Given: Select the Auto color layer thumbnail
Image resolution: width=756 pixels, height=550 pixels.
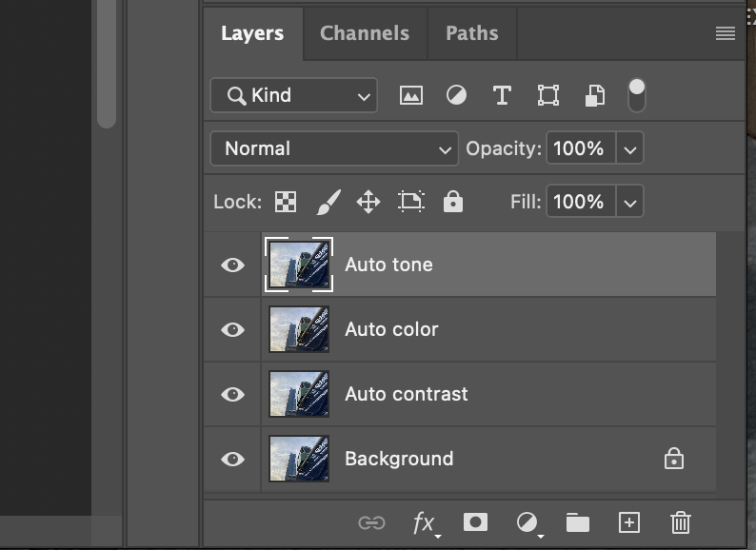Looking at the screenshot, I should tap(299, 329).
